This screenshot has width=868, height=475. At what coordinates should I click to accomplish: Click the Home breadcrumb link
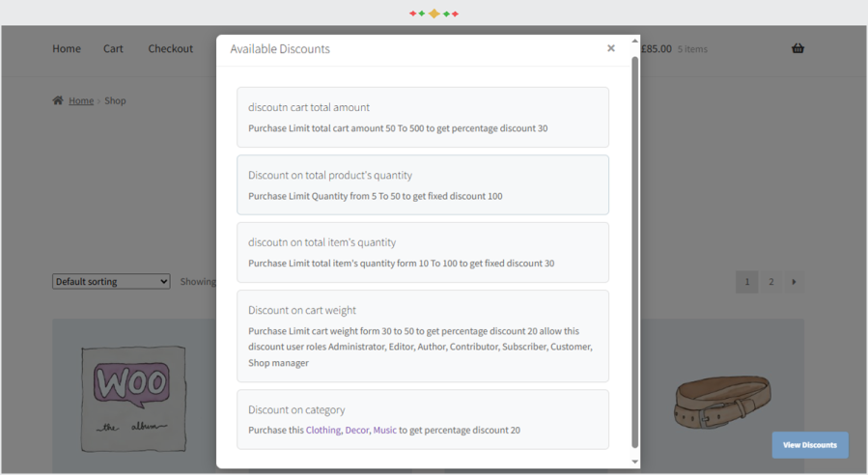pos(81,100)
